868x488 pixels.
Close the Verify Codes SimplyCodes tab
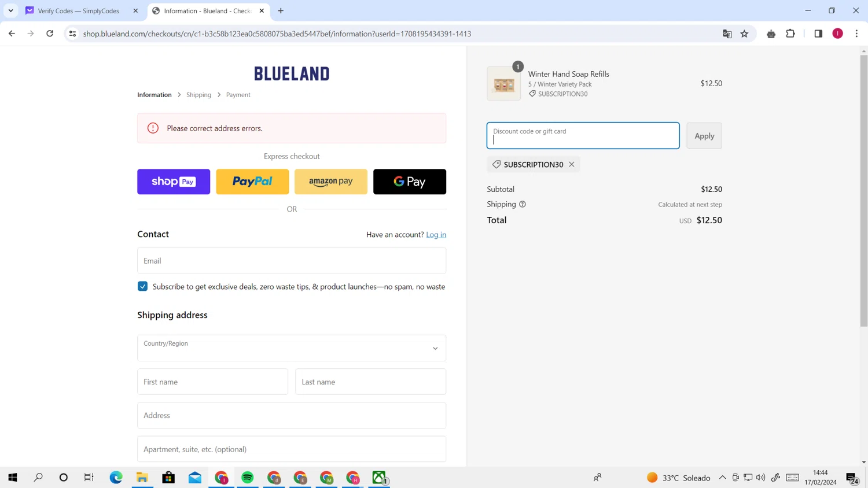pyautogui.click(x=135, y=10)
